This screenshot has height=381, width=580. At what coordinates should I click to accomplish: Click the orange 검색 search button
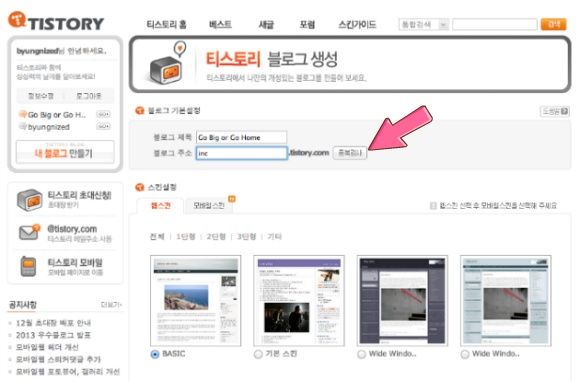pos(553,24)
